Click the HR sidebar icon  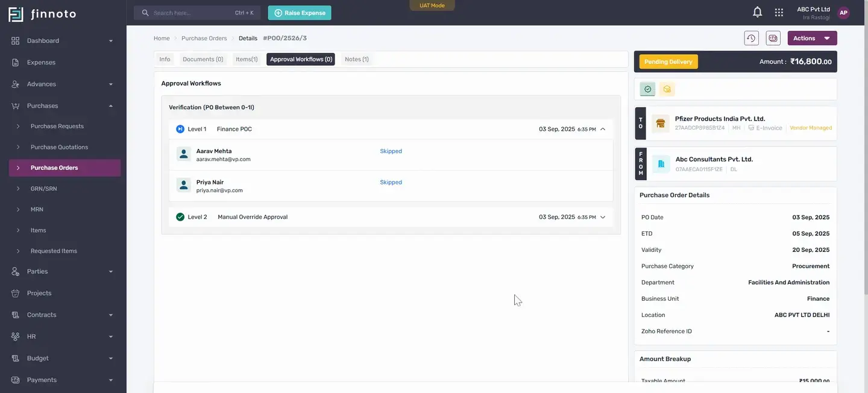pos(16,336)
